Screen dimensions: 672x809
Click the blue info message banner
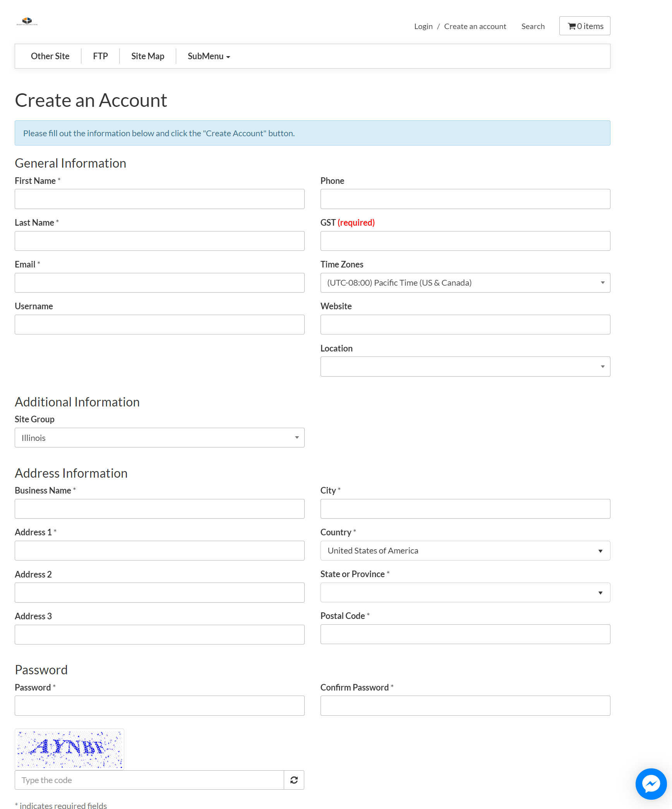312,133
